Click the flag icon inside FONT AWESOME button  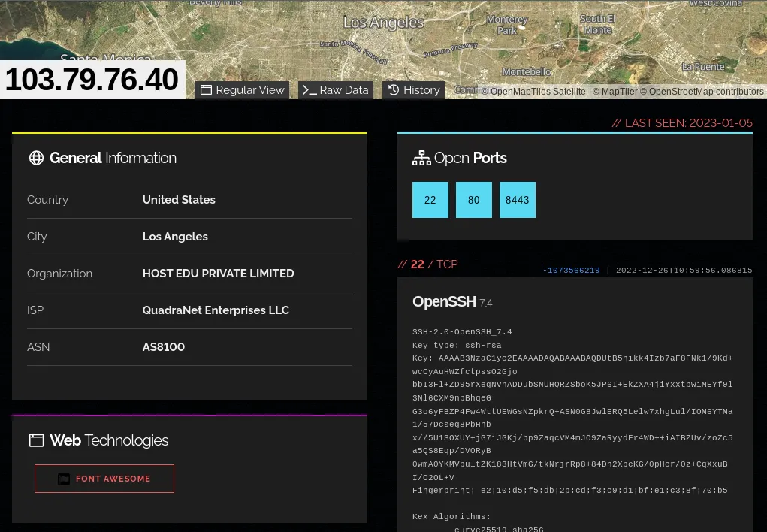click(64, 479)
